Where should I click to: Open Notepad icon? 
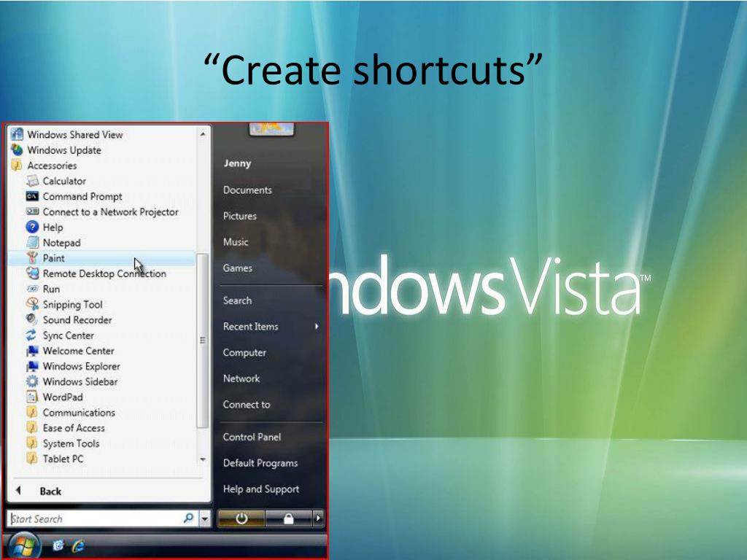pos(32,242)
